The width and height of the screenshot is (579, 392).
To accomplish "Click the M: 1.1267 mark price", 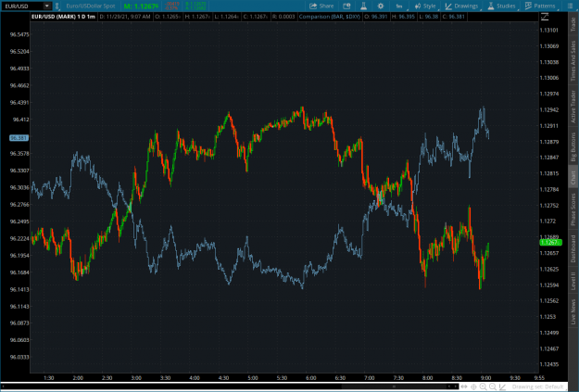I will coord(141,6).
